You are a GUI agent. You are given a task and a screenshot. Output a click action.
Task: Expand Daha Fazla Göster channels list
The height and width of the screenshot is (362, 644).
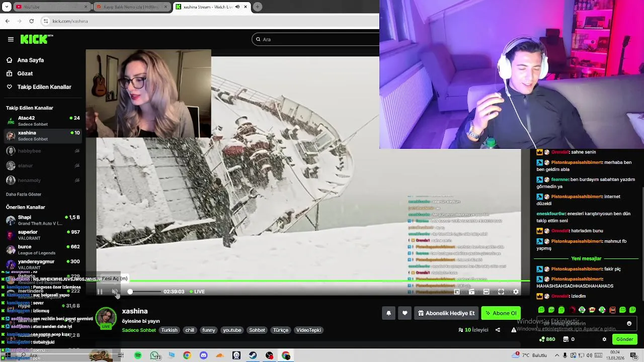[24, 194]
